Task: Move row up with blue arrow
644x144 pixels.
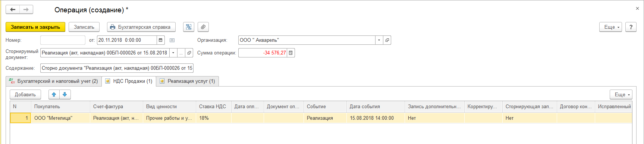Action: click(x=54, y=94)
